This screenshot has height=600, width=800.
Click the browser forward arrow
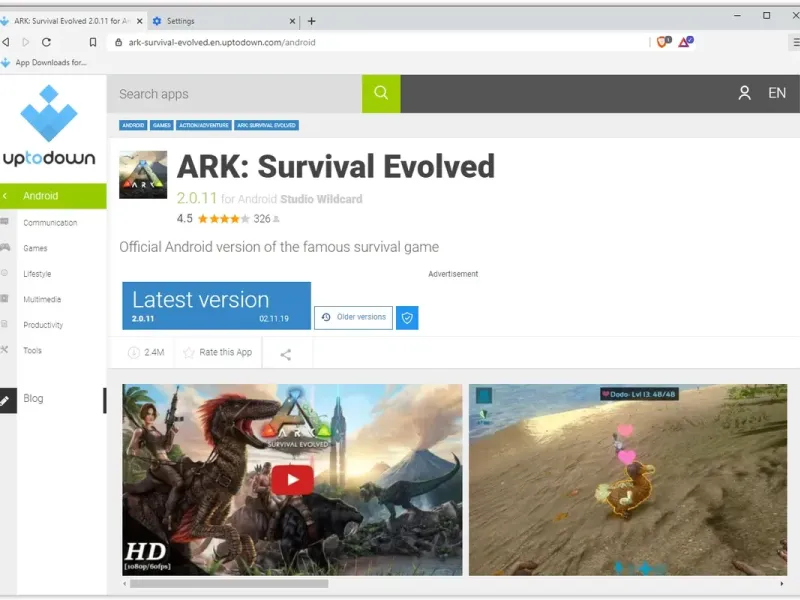pyautogui.click(x=26, y=42)
